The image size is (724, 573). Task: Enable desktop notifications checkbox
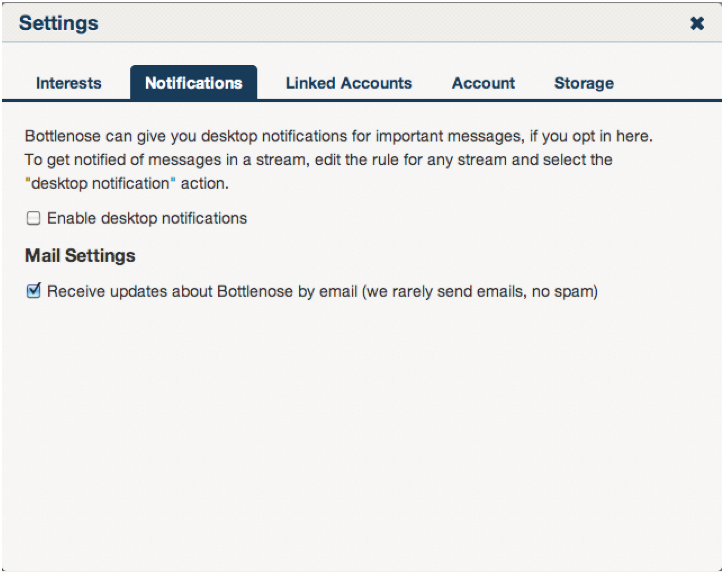pyautogui.click(x=33, y=218)
